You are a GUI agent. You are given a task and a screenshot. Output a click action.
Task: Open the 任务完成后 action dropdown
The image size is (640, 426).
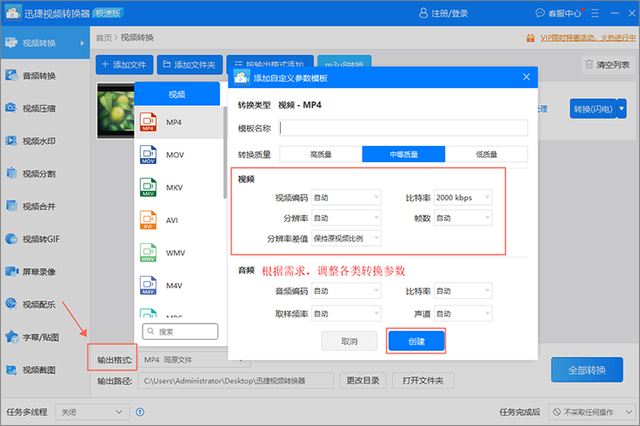(x=591, y=412)
